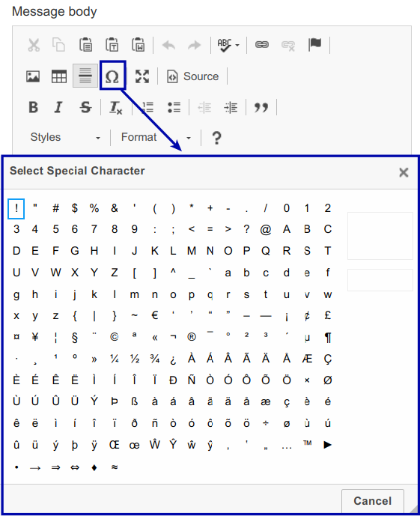Remove formatting with the Tx icon
Screen dimensions: 420x516
coord(116,107)
